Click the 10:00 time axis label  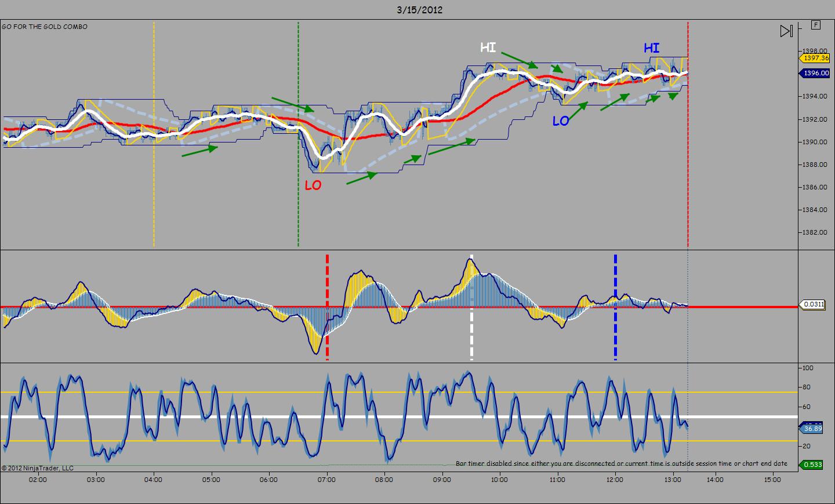point(499,479)
